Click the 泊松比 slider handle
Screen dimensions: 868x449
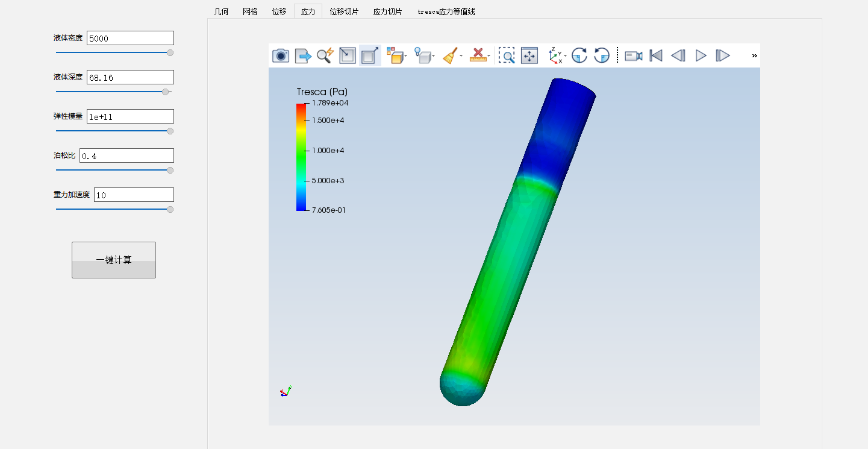pyautogui.click(x=170, y=170)
